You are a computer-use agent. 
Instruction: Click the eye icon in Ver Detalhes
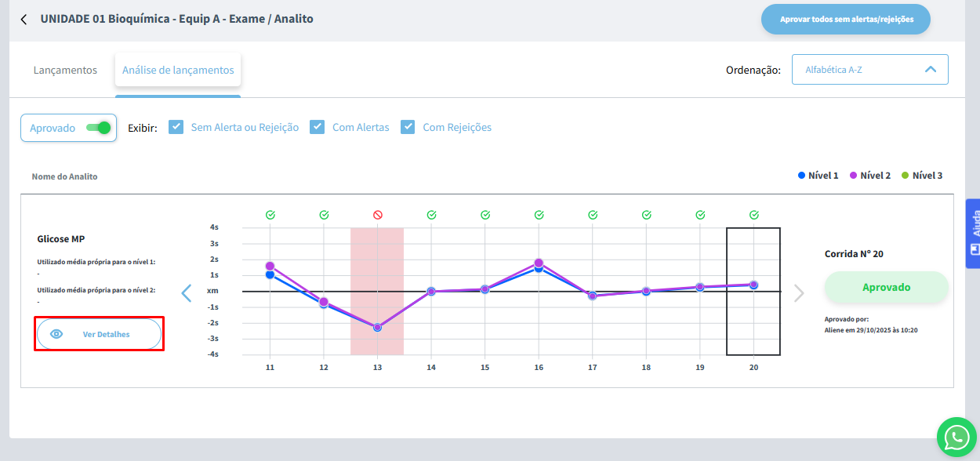pos(56,334)
